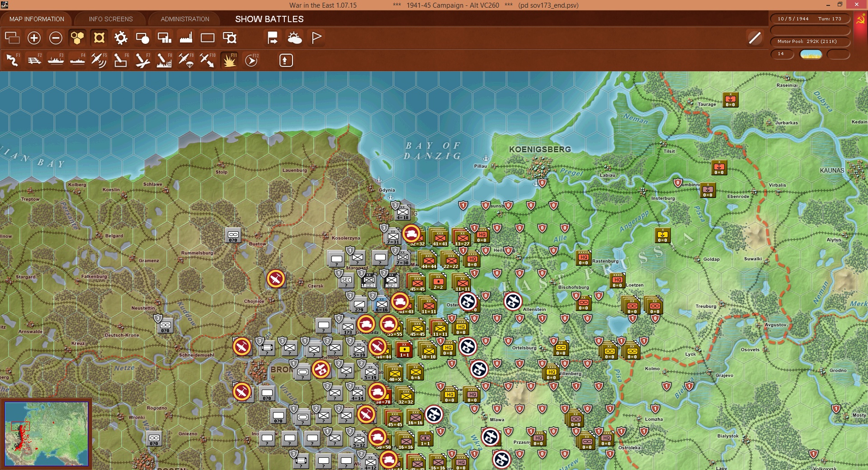Click the Stolp town label
The height and width of the screenshot is (470, 868).
tap(222, 172)
